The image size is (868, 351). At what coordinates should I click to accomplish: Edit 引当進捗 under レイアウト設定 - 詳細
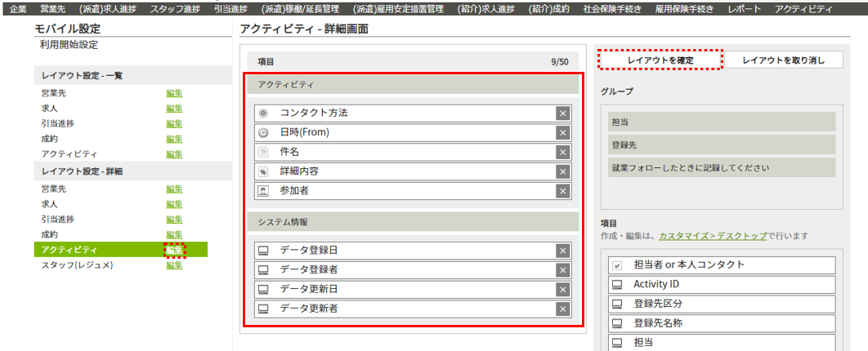coord(174,220)
